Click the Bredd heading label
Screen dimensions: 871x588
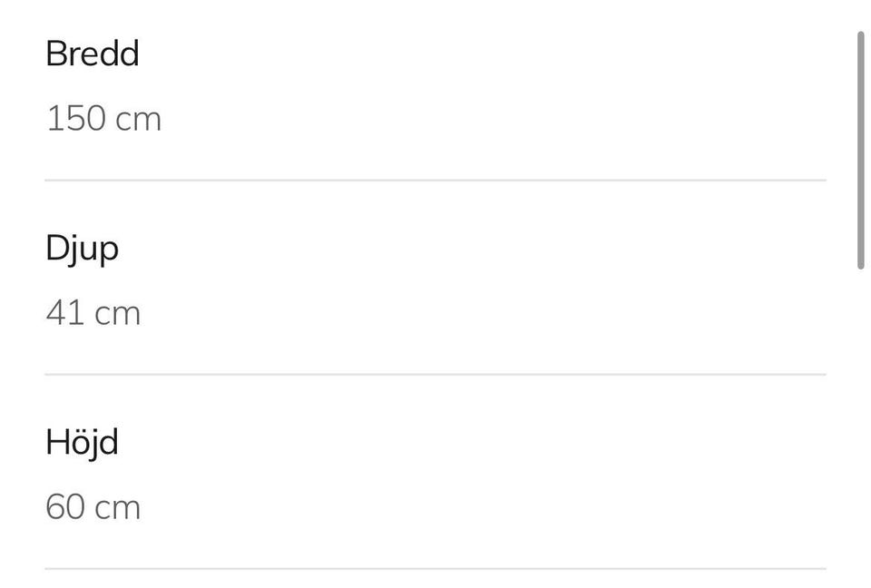[x=93, y=54]
